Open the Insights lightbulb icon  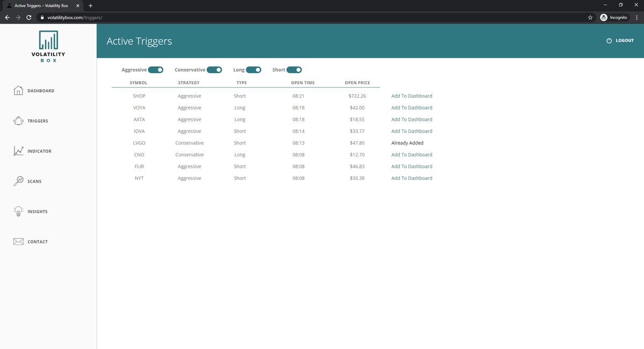pos(18,211)
